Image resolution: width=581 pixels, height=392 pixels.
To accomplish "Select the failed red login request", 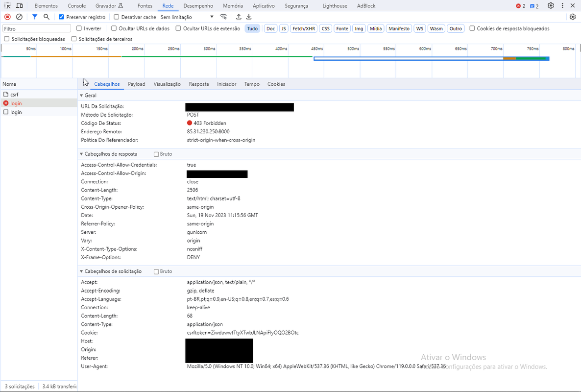I will pyautogui.click(x=39, y=103).
